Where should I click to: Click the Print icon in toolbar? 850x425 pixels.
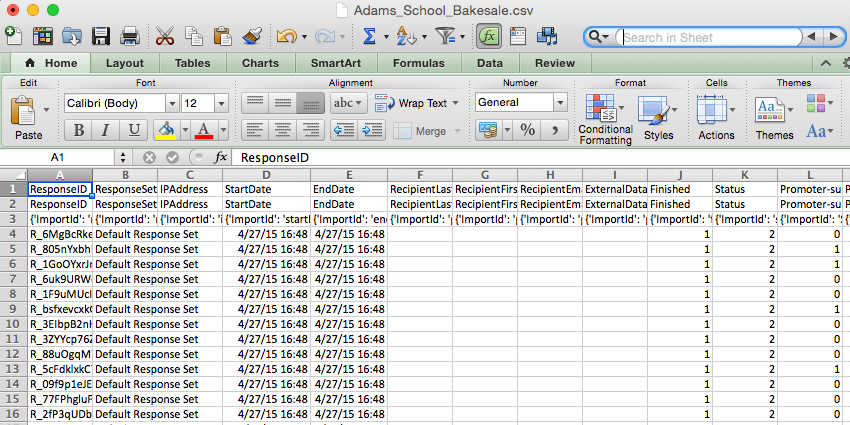click(x=130, y=36)
